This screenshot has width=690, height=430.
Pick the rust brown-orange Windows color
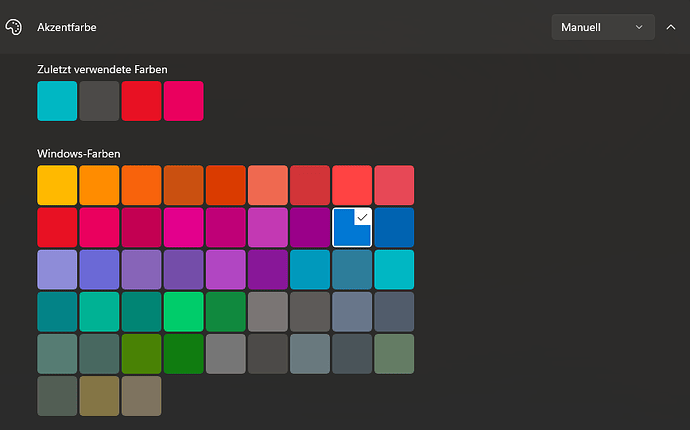pyautogui.click(x=184, y=185)
